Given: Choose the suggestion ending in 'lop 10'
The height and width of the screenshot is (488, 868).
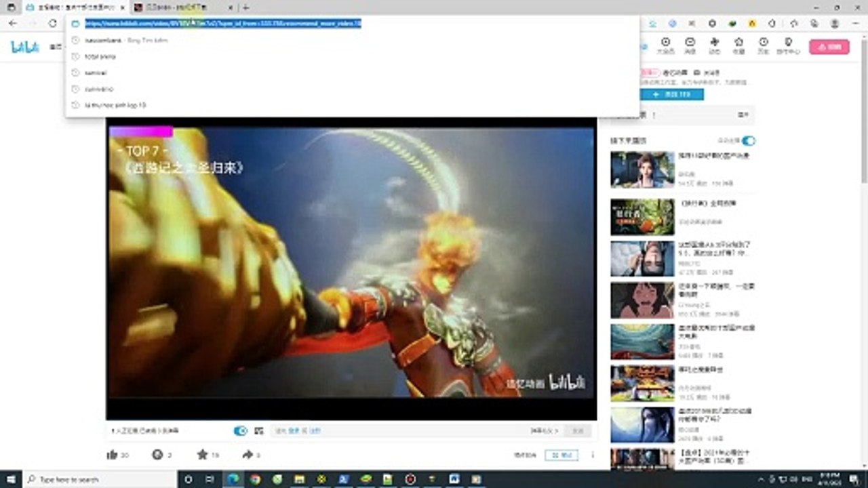Looking at the screenshot, I should [352, 105].
